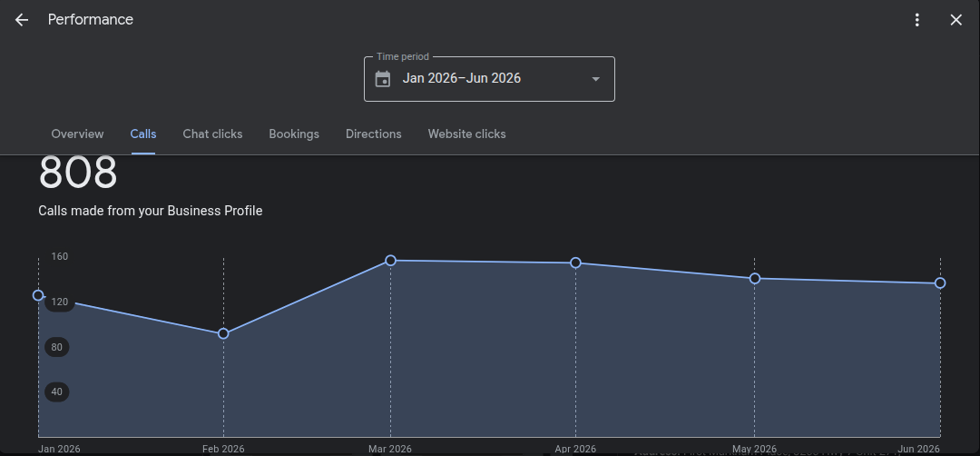980x456 pixels.
Task: Click the Apr 2026 data point on chart
Action: tap(575, 263)
